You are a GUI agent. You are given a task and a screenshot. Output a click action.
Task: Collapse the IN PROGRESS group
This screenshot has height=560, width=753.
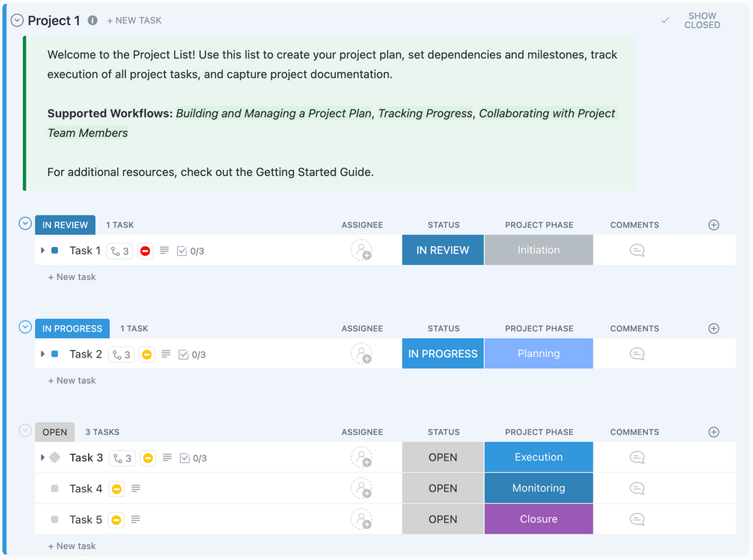pos(25,328)
